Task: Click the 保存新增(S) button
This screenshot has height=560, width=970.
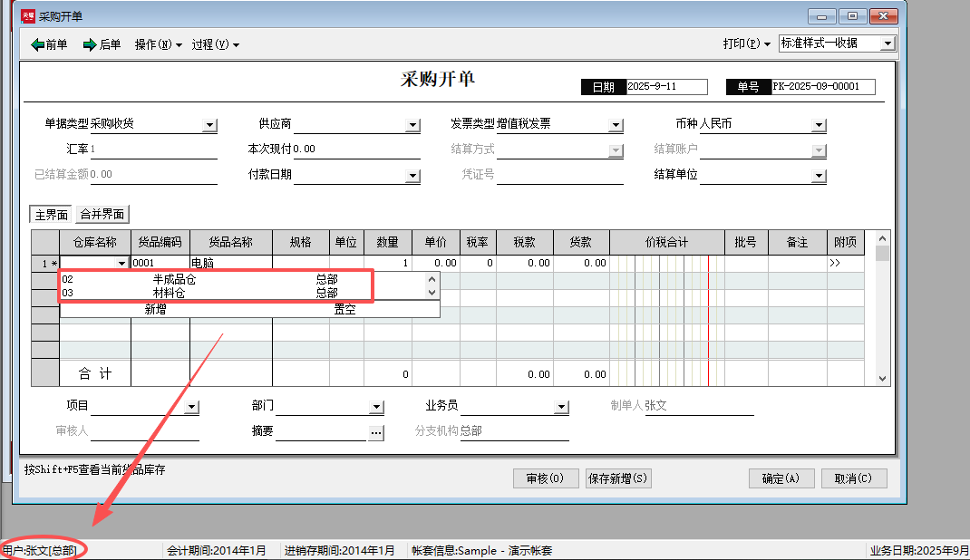Action: pyautogui.click(x=617, y=478)
